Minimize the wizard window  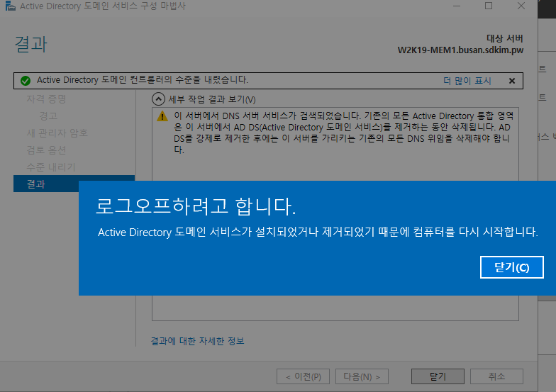point(457,6)
